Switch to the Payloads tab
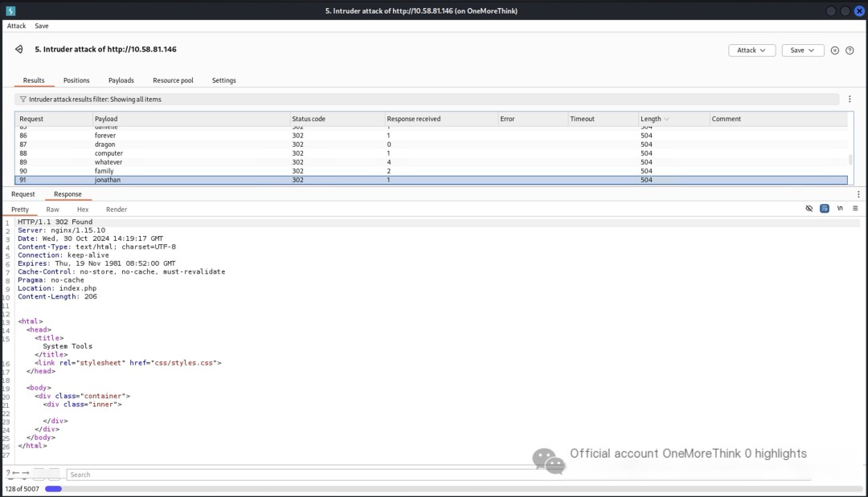The image size is (868, 497). click(121, 80)
